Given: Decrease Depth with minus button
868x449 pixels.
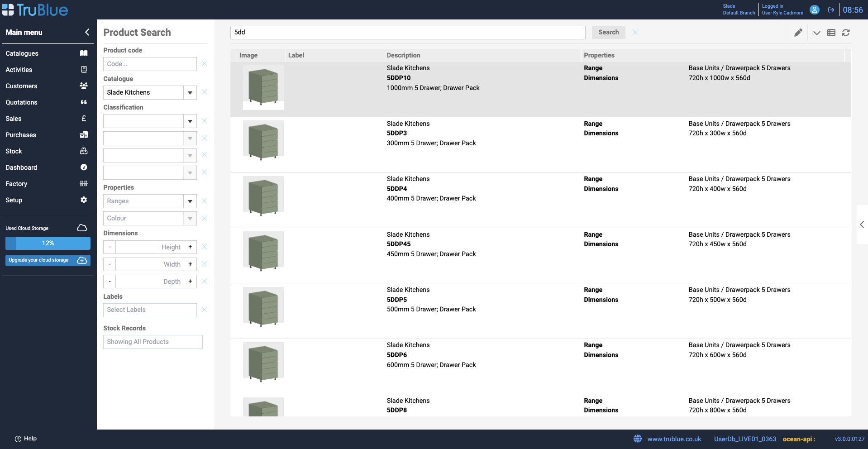Looking at the screenshot, I should pyautogui.click(x=110, y=282).
